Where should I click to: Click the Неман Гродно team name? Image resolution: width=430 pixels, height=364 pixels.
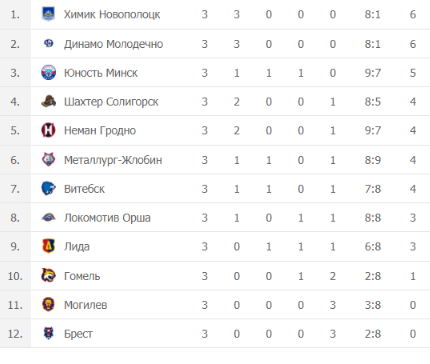[x=100, y=131]
